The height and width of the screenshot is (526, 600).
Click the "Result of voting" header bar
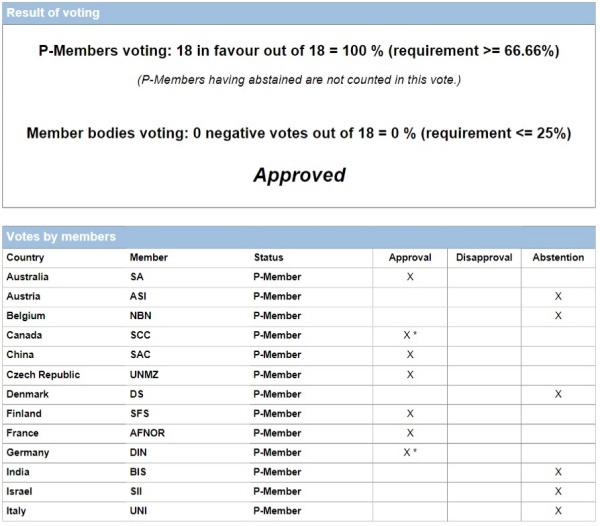tap(299, 13)
